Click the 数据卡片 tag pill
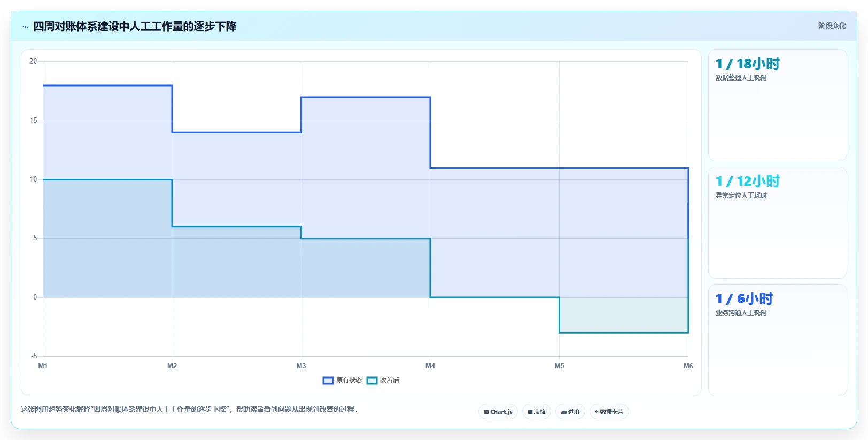This screenshot has height=440, width=868. (609, 412)
